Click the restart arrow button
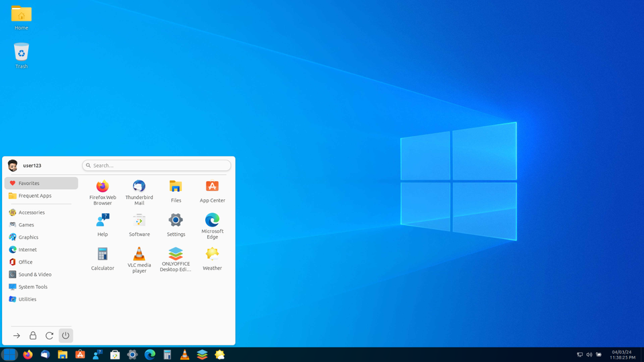The width and height of the screenshot is (644, 362). tap(49, 335)
